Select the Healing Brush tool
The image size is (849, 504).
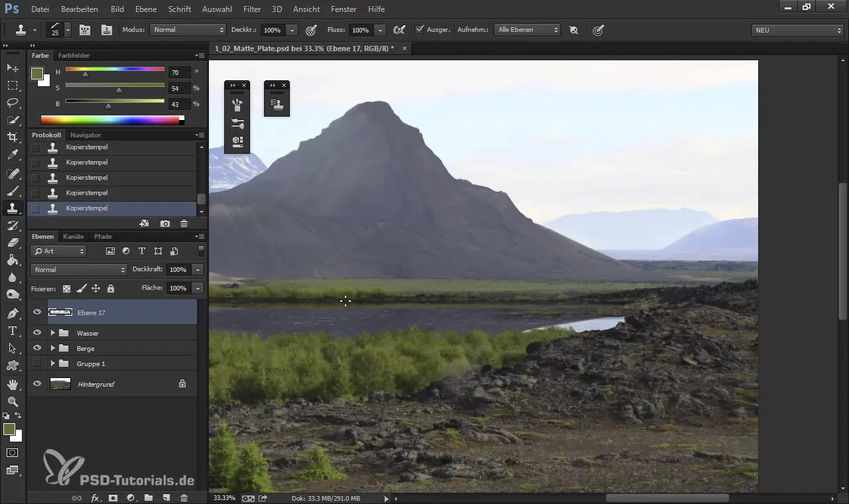(13, 174)
